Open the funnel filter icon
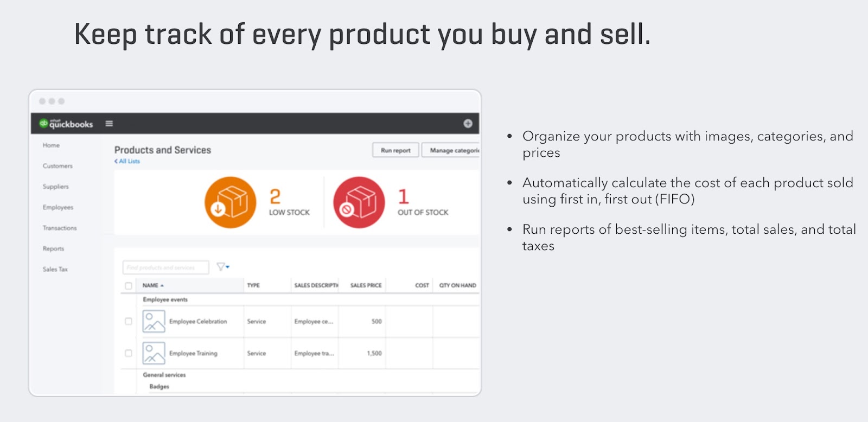868x422 pixels. [221, 267]
